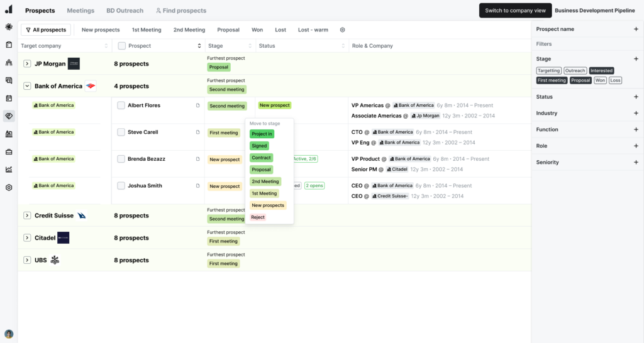Expand the JP Morgan row
This screenshot has width=644, height=343.
pyautogui.click(x=27, y=63)
